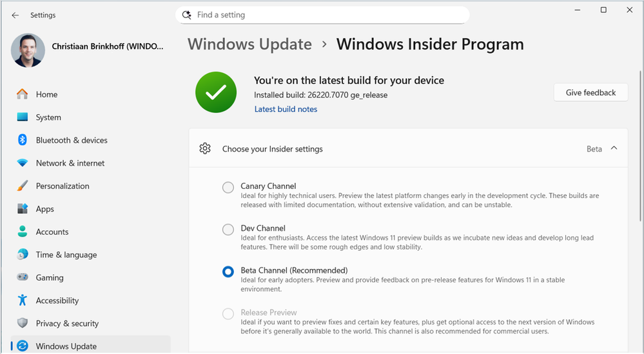Screen dimensions: 644x354
Task: Click the breadcrumb separator chevron
Action: click(324, 44)
